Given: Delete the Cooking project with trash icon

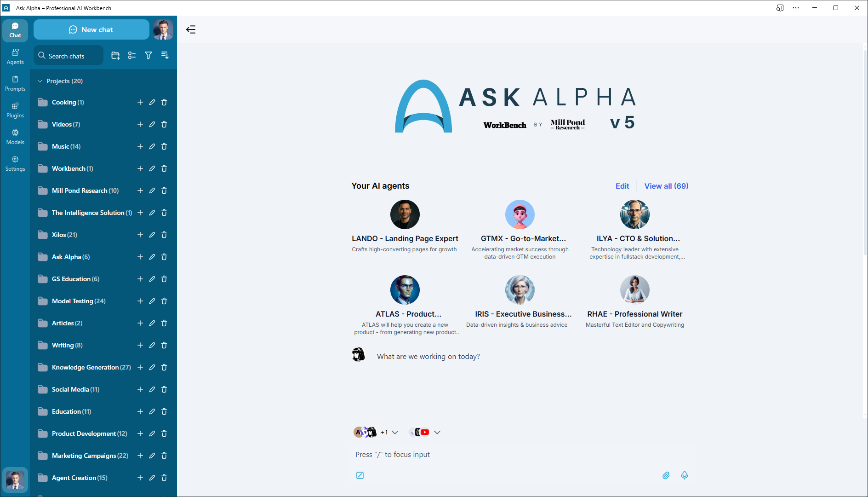Looking at the screenshot, I should click(164, 102).
